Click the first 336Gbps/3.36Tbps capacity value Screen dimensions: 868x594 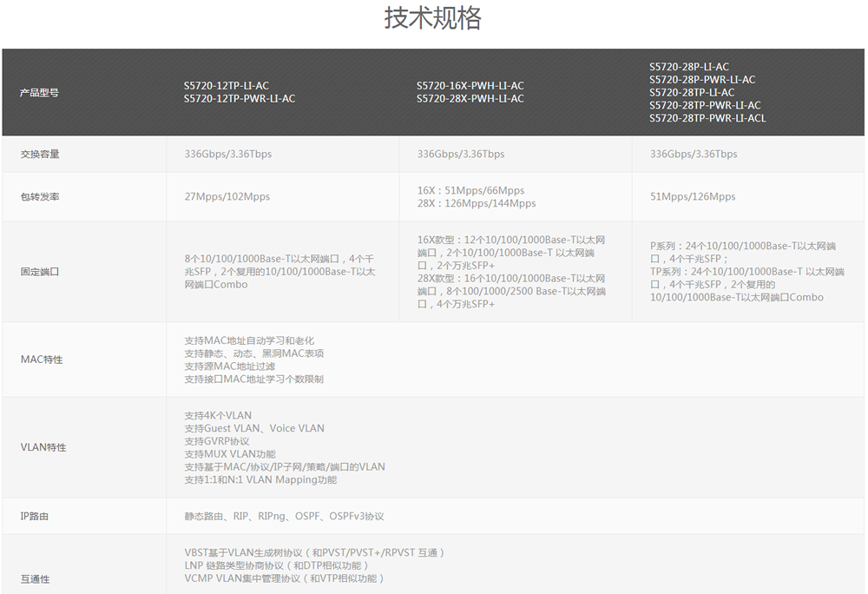pyautogui.click(x=230, y=153)
